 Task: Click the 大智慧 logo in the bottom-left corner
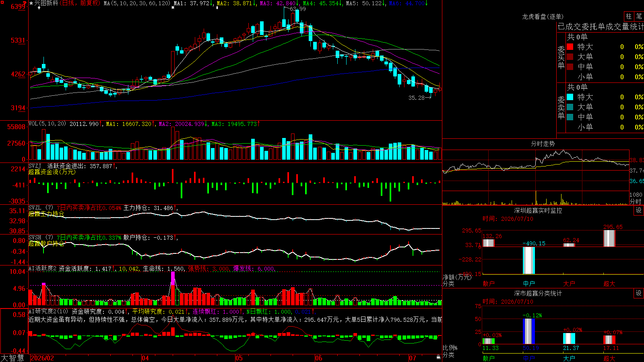click(12, 358)
